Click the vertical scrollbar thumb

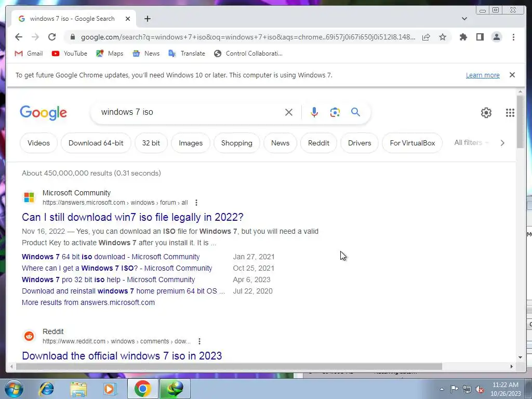[x=520, y=122]
